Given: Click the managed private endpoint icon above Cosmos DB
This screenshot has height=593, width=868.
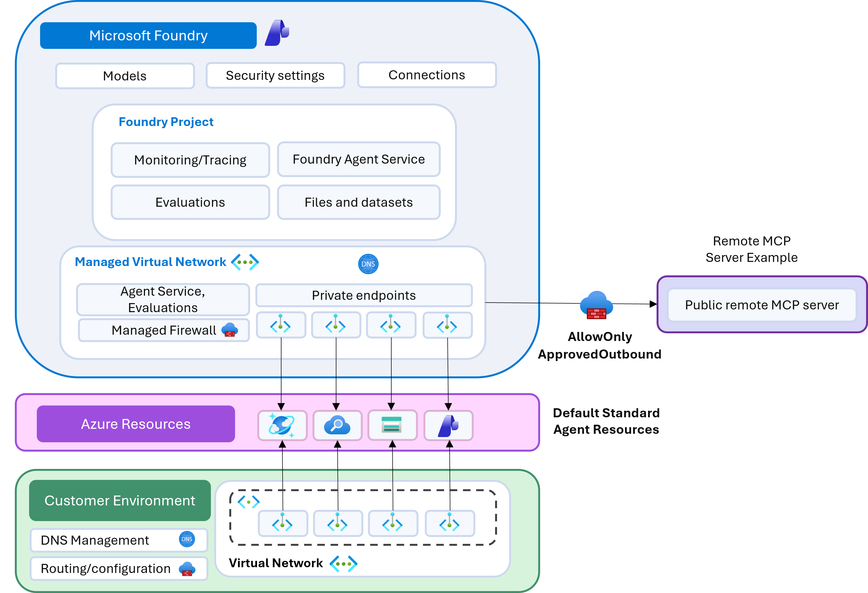Looking at the screenshot, I should [x=280, y=324].
